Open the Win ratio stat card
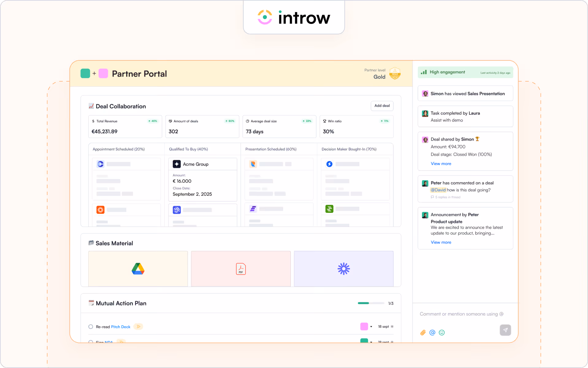Viewport: 588px width, 368px height. [357, 127]
